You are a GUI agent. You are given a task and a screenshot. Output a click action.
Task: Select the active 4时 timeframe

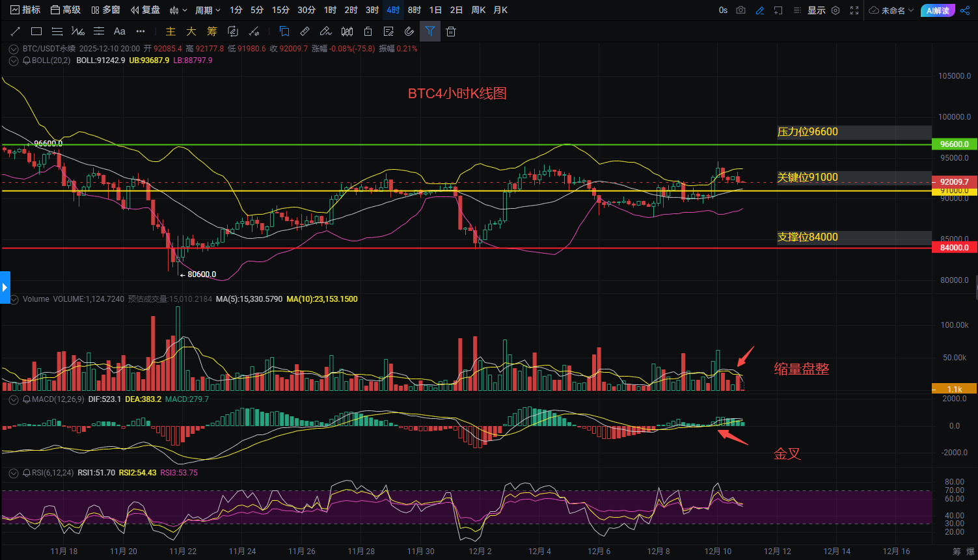(393, 10)
